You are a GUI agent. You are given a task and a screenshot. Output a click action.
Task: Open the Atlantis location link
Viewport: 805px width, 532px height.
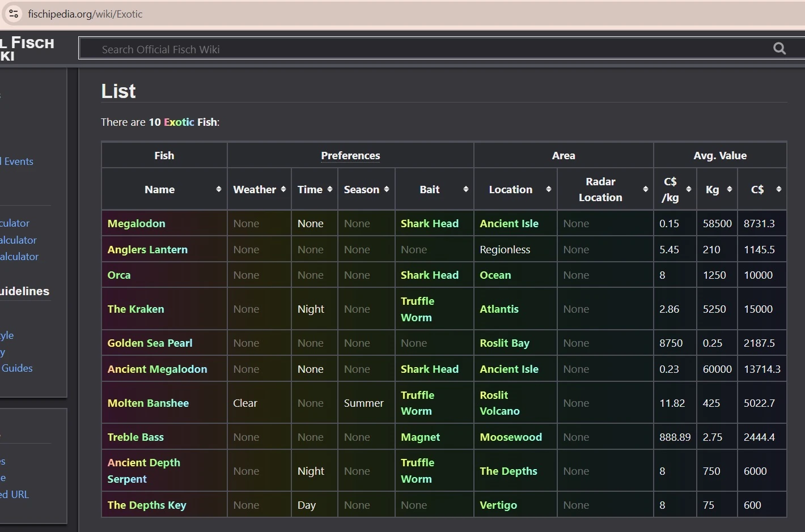(499, 309)
